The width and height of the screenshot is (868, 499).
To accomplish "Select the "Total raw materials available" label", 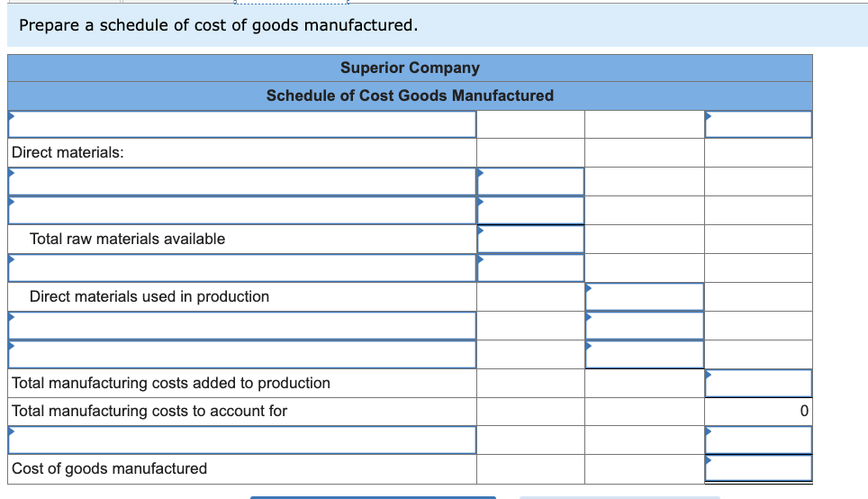I will click(x=127, y=239).
